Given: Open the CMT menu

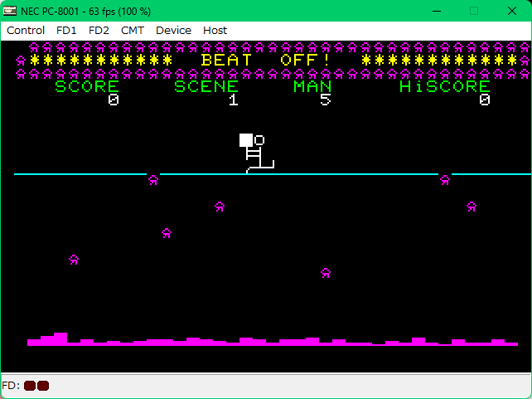Looking at the screenshot, I should (x=133, y=31).
